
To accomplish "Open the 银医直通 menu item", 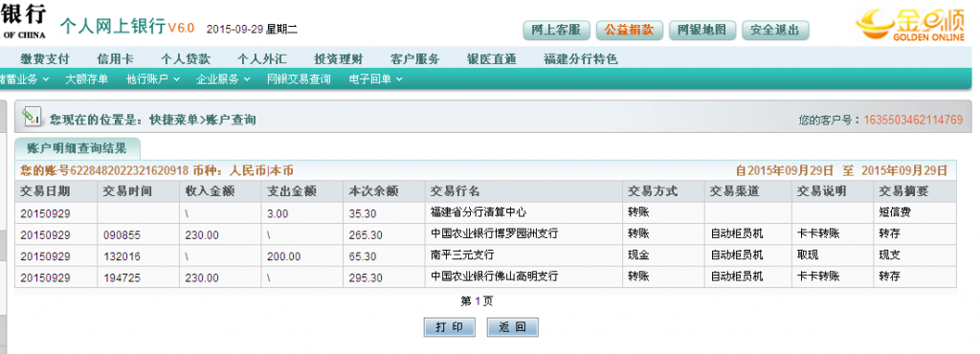I will [491, 59].
